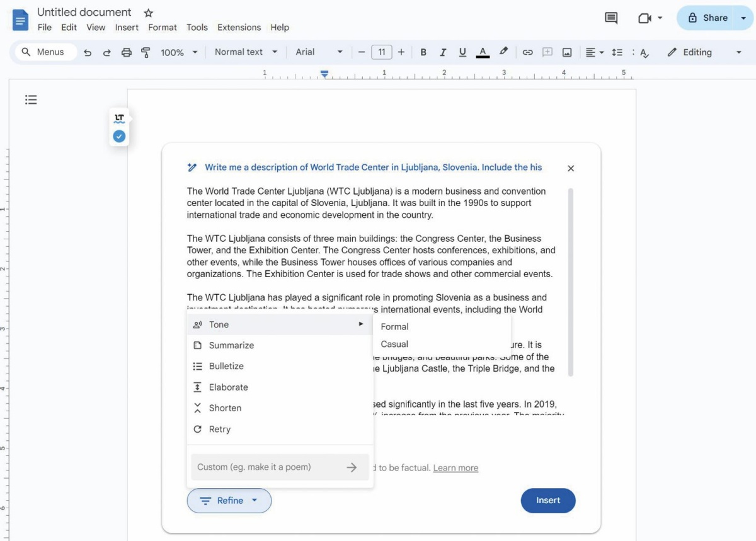The image size is (756, 541).
Task: Add a comment using the toolbar icon
Action: tap(547, 52)
